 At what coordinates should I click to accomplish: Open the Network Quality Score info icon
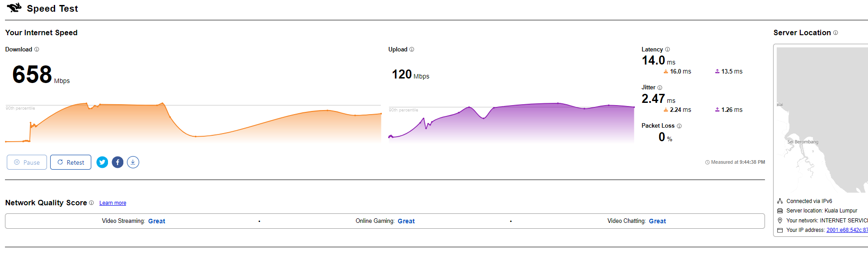click(91, 203)
